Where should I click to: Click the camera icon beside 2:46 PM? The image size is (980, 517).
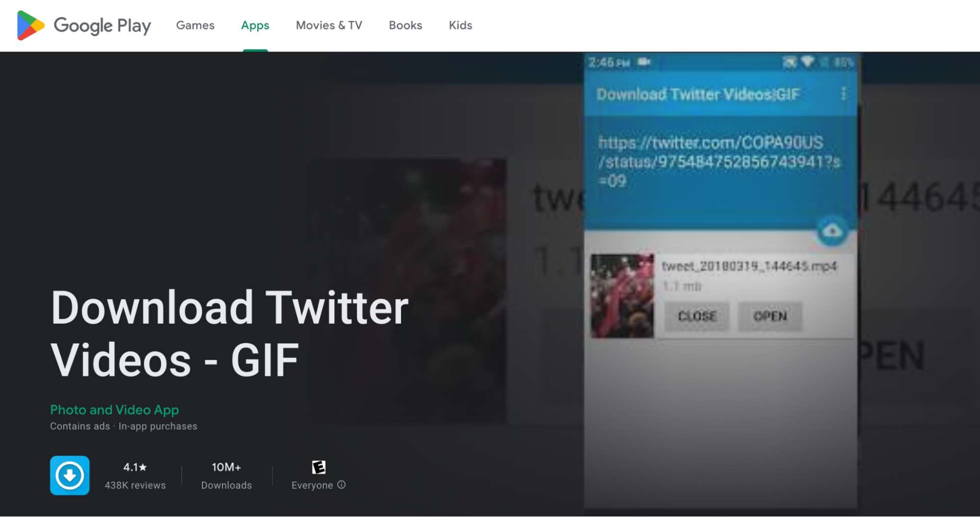click(644, 62)
